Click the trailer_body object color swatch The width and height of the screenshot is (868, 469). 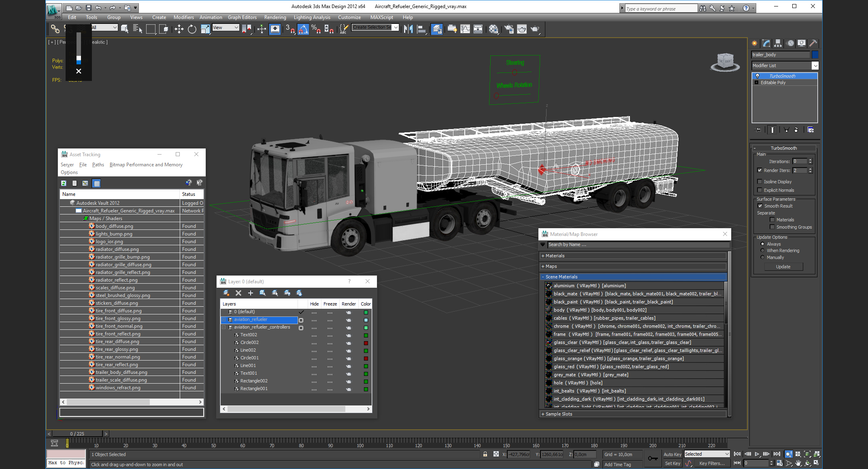click(815, 55)
